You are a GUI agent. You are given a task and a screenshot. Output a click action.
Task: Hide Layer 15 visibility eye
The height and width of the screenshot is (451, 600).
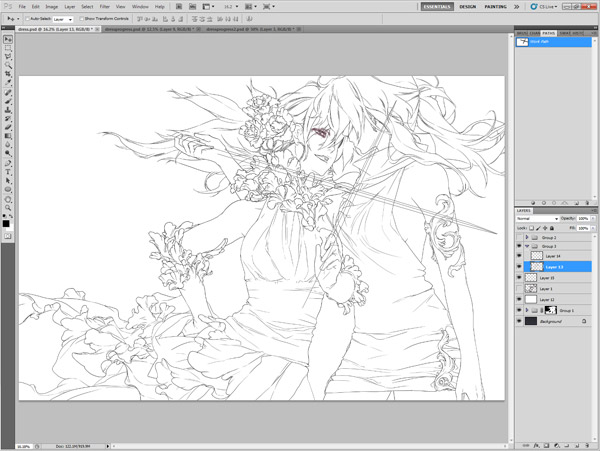pos(519,278)
